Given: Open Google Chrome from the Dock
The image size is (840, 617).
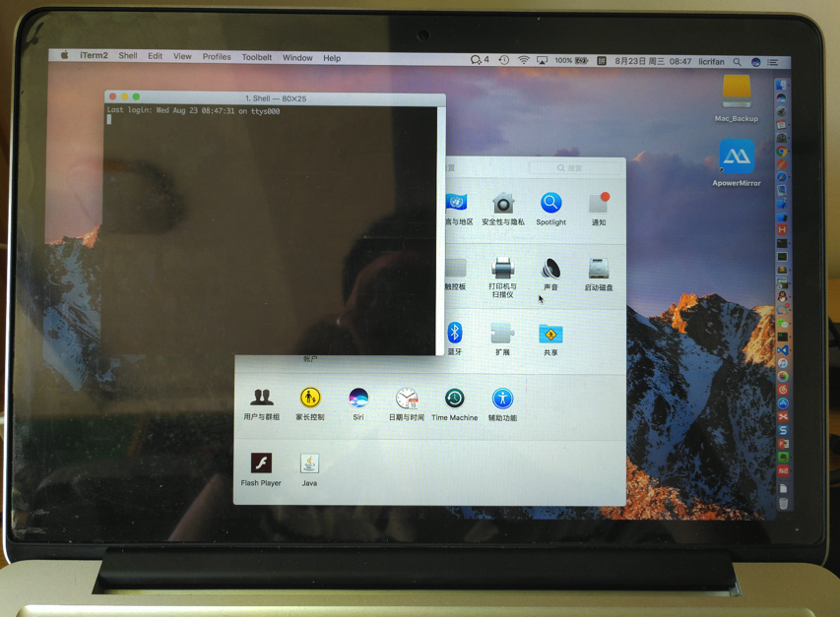Looking at the screenshot, I should click(782, 151).
